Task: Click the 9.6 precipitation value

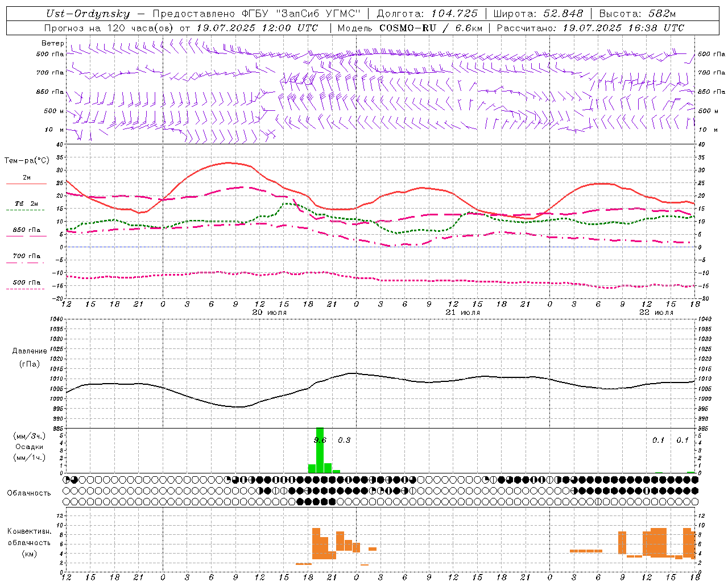Action: point(320,440)
